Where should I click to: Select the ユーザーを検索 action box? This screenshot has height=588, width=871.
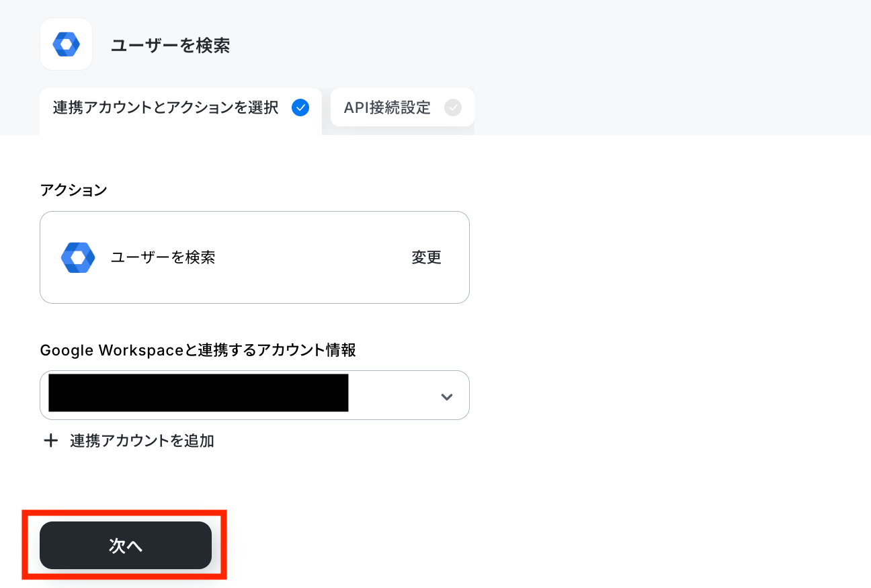coord(255,257)
